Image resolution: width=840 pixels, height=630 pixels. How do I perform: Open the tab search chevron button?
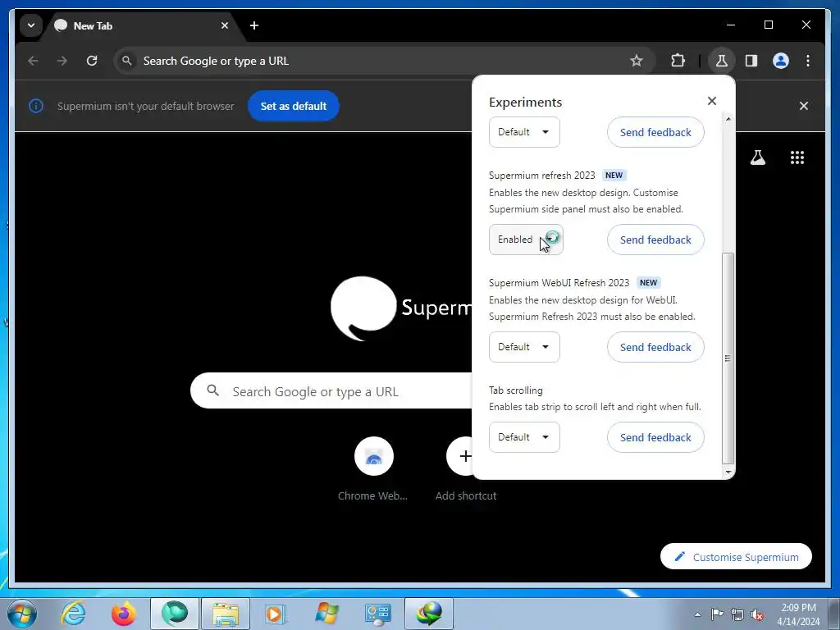tap(31, 25)
